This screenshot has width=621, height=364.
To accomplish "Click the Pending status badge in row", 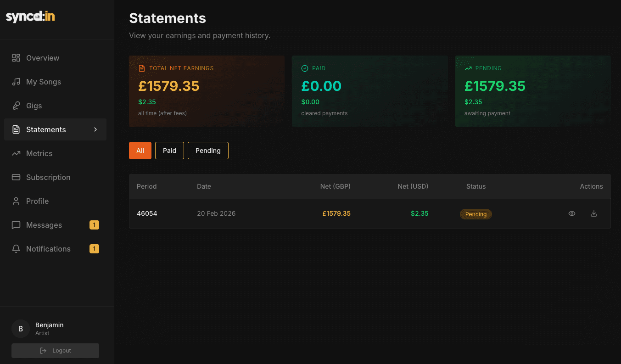I will 476,214.
